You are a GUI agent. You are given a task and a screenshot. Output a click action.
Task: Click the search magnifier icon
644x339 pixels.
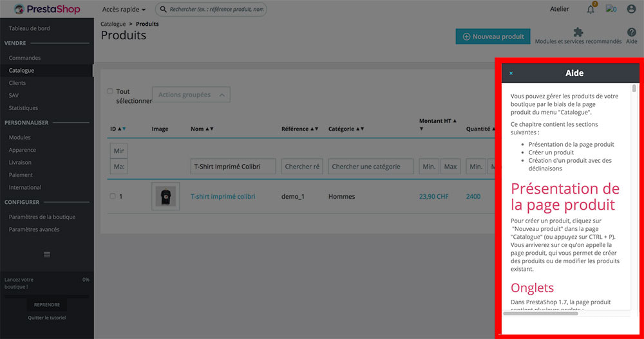(x=162, y=10)
